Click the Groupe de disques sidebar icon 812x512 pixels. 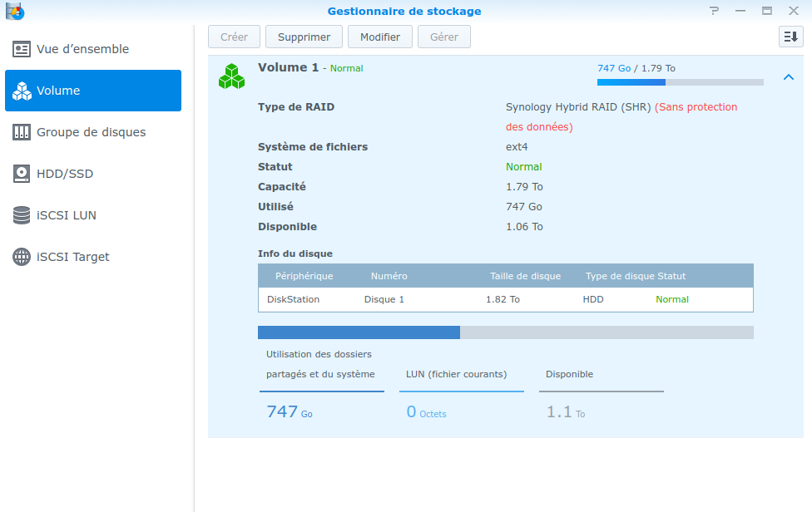(x=22, y=132)
